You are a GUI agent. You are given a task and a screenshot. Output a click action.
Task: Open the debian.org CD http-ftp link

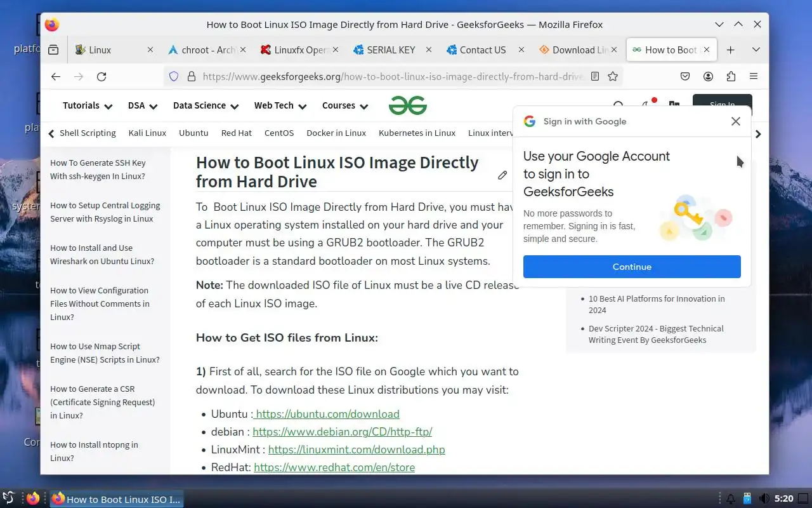[x=343, y=432]
